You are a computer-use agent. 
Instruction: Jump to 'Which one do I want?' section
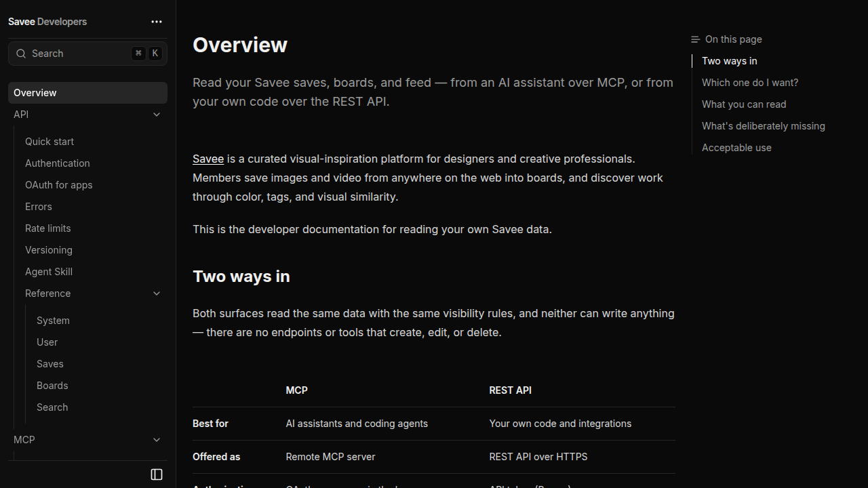tap(750, 83)
